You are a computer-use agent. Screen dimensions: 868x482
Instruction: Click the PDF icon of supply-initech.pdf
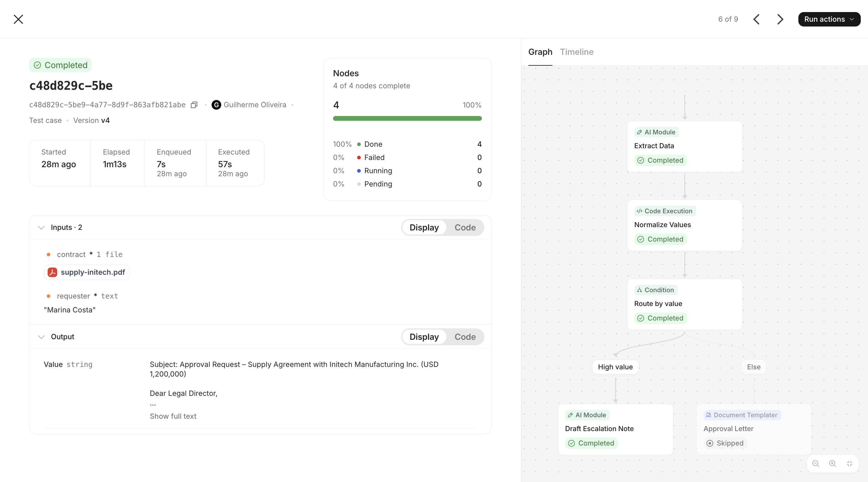(52, 272)
